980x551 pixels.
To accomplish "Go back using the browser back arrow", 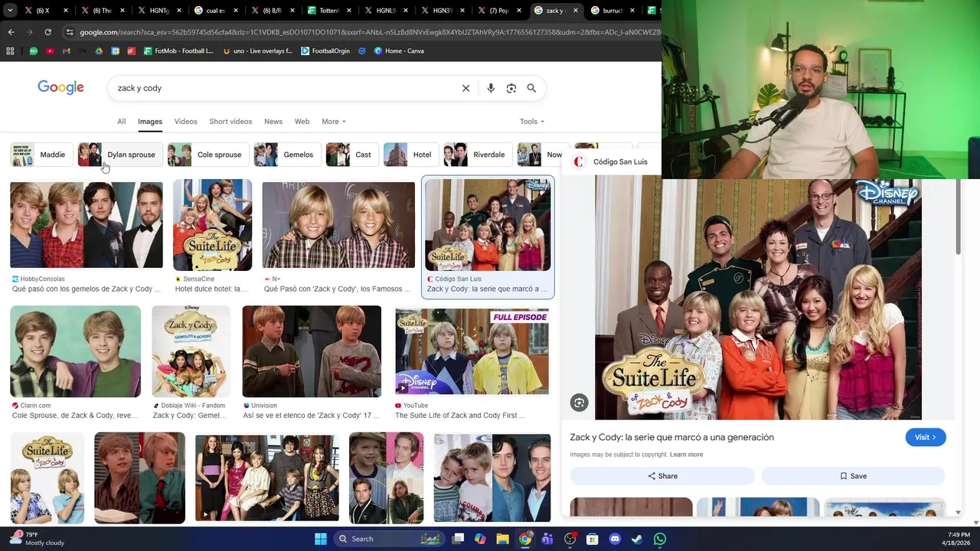I will 11,32.
